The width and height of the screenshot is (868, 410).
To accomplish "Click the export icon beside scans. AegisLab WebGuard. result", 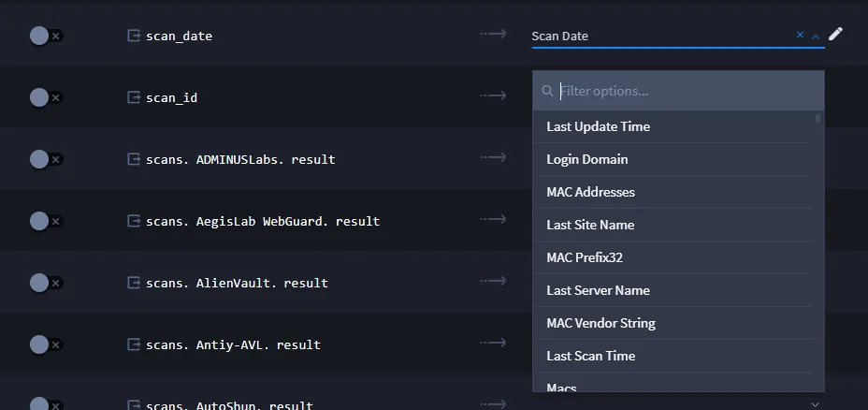I will point(134,221).
